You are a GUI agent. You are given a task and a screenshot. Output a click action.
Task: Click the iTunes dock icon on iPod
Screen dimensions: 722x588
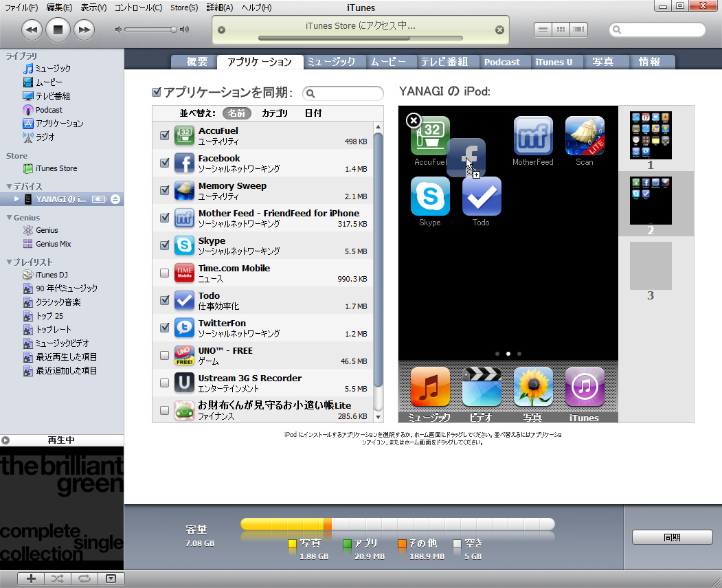pyautogui.click(x=585, y=387)
